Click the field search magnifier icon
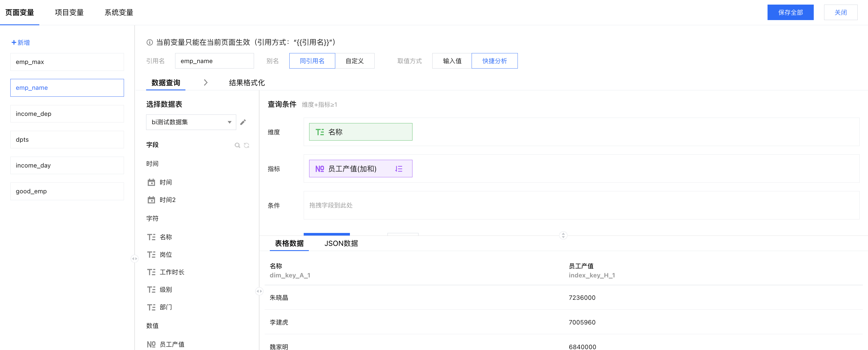868x350 pixels. 237,145
